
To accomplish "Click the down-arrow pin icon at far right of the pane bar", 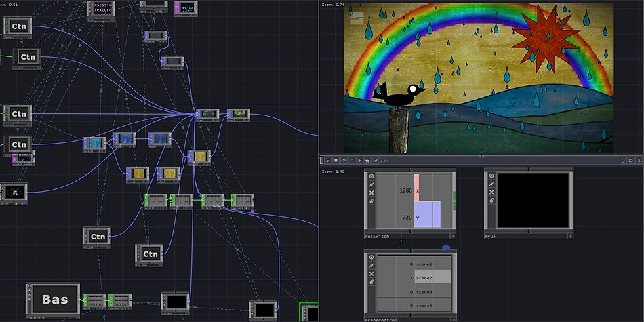I will coord(639,161).
